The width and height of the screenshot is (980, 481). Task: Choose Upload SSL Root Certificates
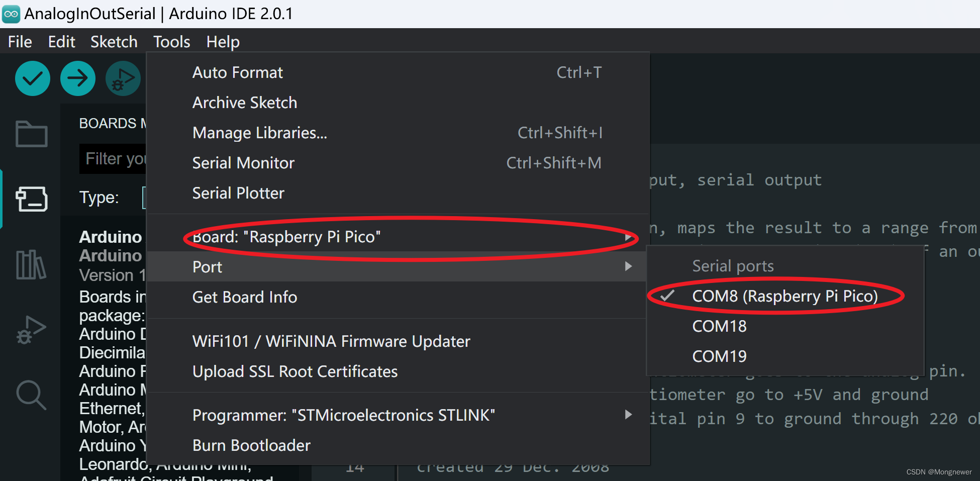click(x=397, y=372)
